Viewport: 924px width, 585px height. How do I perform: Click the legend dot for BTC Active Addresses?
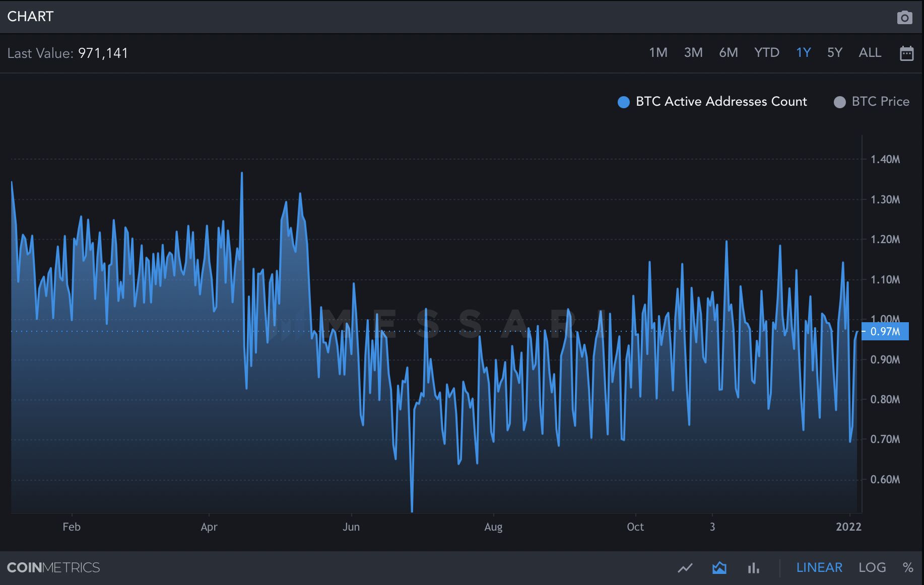[x=623, y=102]
